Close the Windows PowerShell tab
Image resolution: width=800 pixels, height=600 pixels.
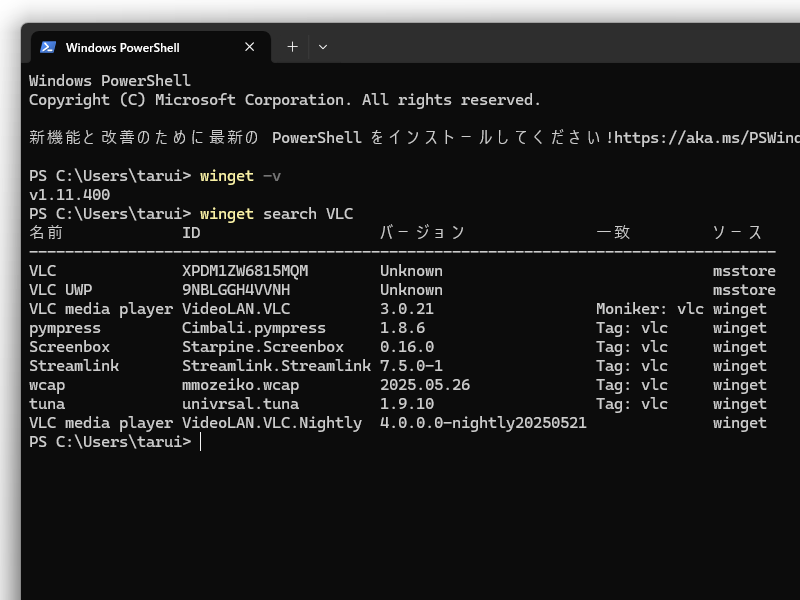(250, 47)
